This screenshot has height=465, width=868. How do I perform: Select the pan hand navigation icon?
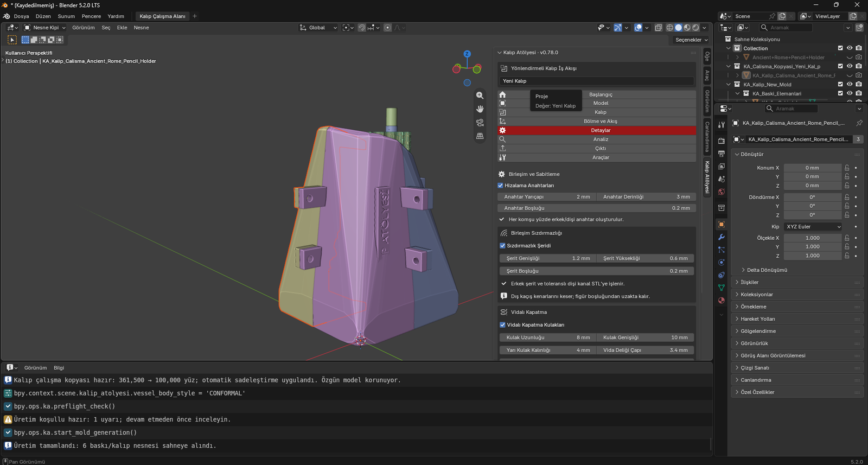(x=480, y=109)
